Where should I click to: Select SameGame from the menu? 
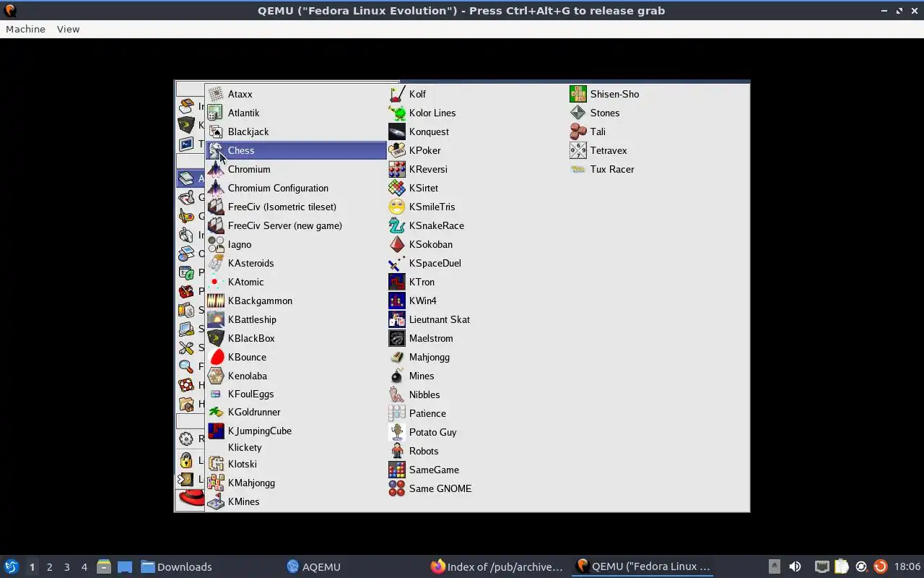point(477,470)
